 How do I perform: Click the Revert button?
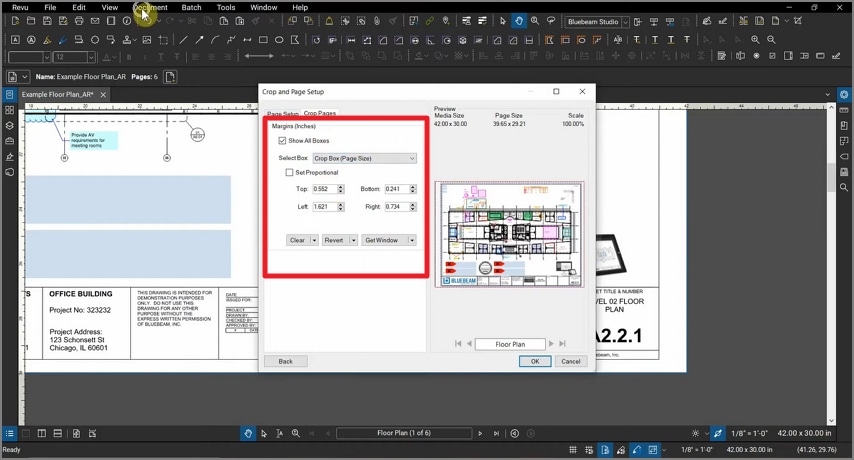(334, 240)
